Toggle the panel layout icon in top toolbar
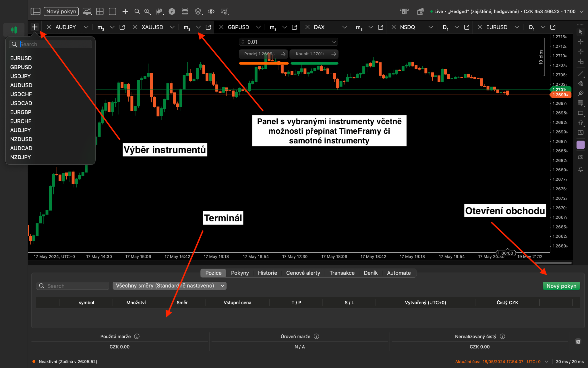The height and width of the screenshot is (368, 588). [36, 11]
